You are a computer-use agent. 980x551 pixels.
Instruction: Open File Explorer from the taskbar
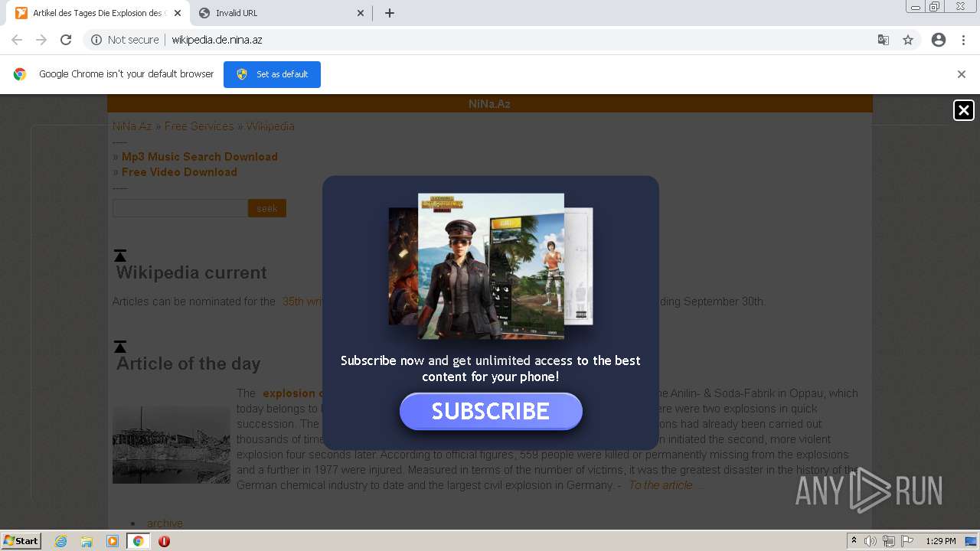point(87,541)
